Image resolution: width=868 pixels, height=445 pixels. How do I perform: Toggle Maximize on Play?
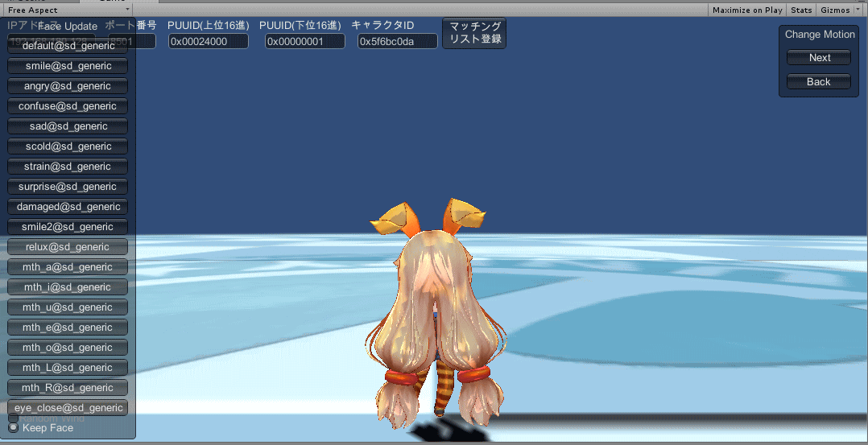(x=747, y=10)
